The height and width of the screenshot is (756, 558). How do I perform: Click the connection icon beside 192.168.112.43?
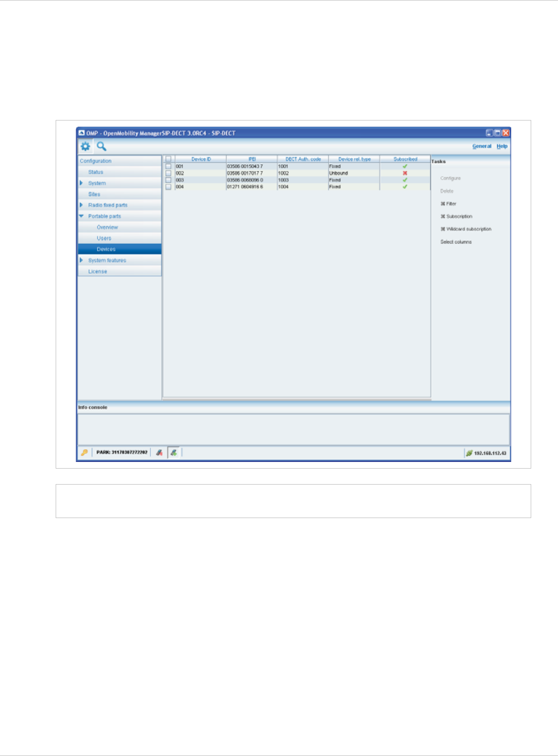pyautogui.click(x=469, y=453)
